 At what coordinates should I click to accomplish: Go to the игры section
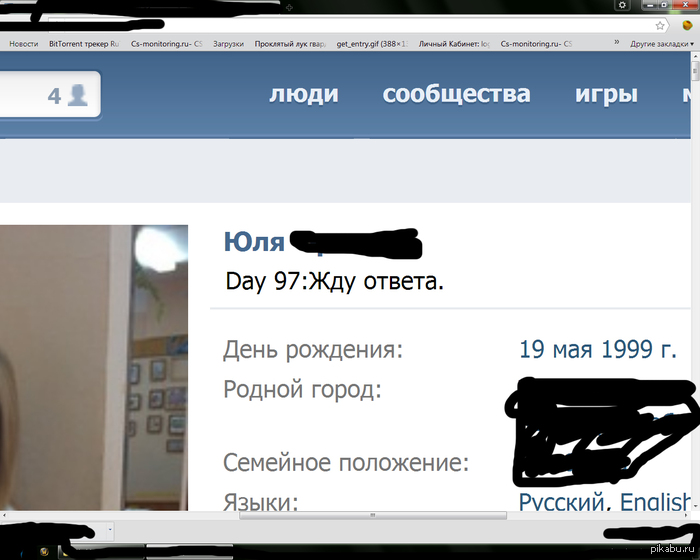pos(606,94)
